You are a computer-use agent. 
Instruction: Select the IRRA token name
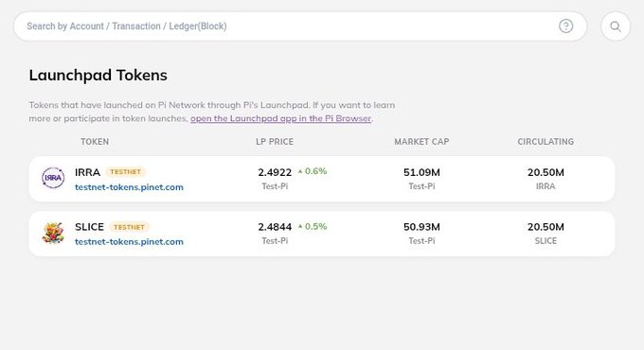click(x=87, y=172)
